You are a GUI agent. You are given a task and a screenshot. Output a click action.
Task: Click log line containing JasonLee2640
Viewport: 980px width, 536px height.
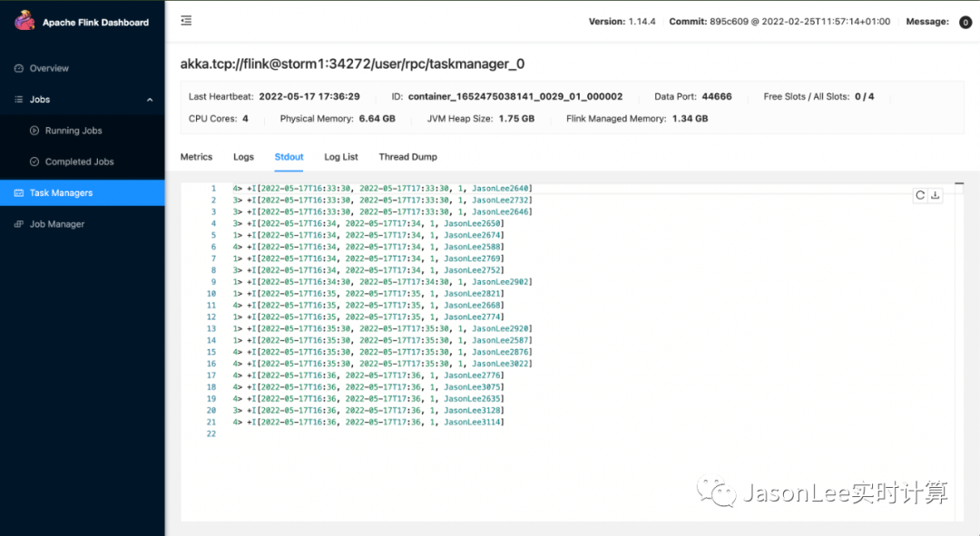(x=383, y=189)
